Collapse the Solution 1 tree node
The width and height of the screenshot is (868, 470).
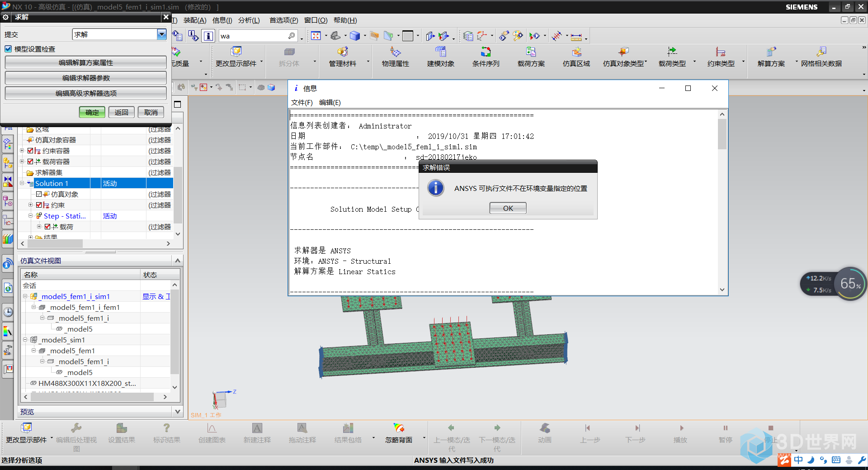point(22,183)
